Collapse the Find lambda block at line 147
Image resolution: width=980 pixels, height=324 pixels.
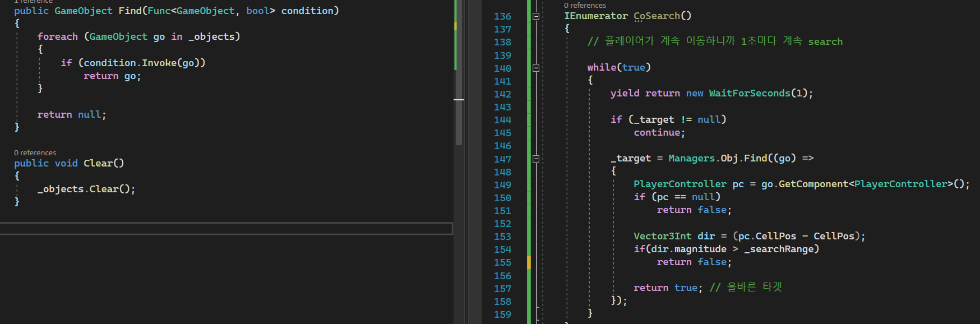pyautogui.click(x=536, y=159)
